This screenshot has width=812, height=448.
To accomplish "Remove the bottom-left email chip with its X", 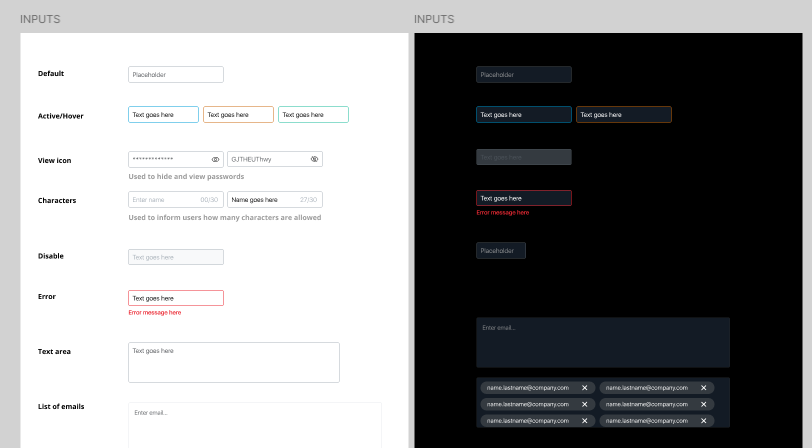I will coord(585,421).
